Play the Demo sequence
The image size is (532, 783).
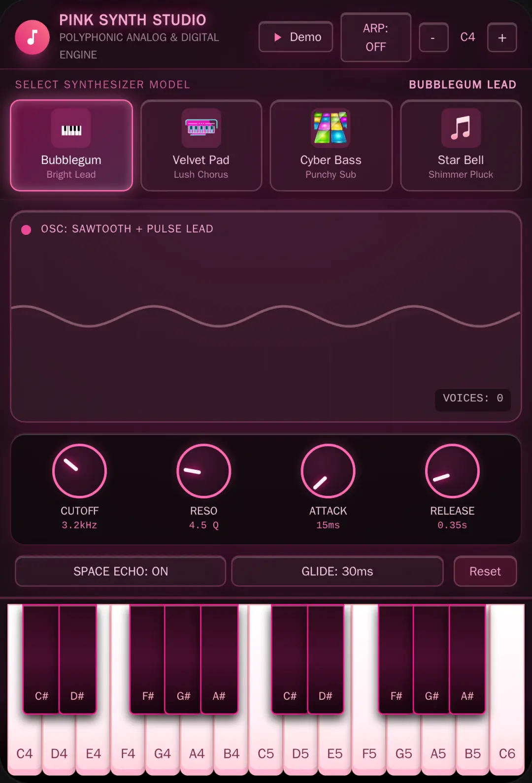(x=296, y=37)
